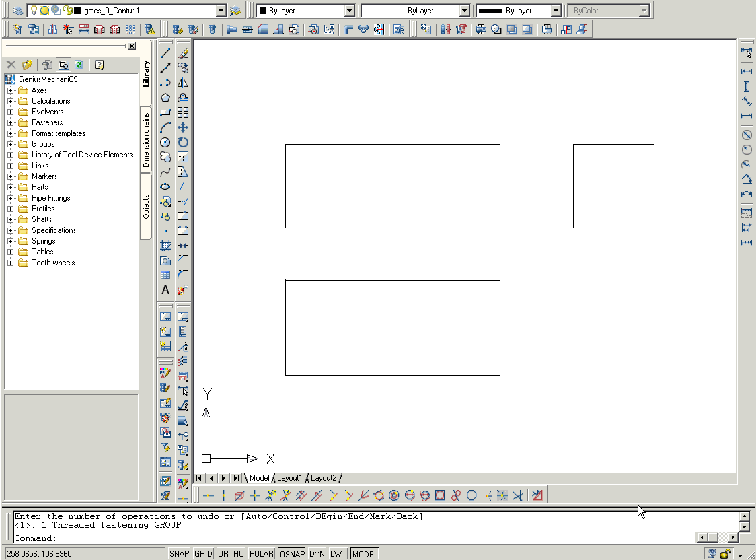Toggle GRID display in status bar
This screenshot has height=560, width=756.
point(204,554)
